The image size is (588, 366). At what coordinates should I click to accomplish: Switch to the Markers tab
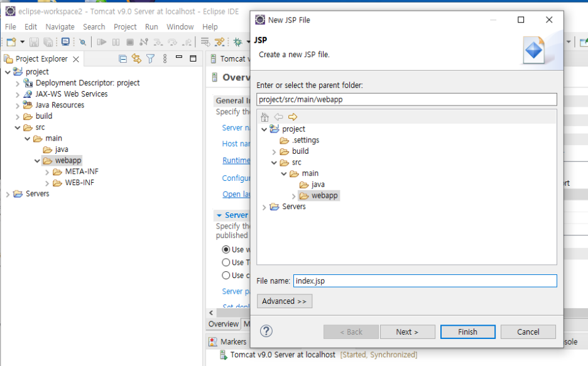[x=228, y=342]
